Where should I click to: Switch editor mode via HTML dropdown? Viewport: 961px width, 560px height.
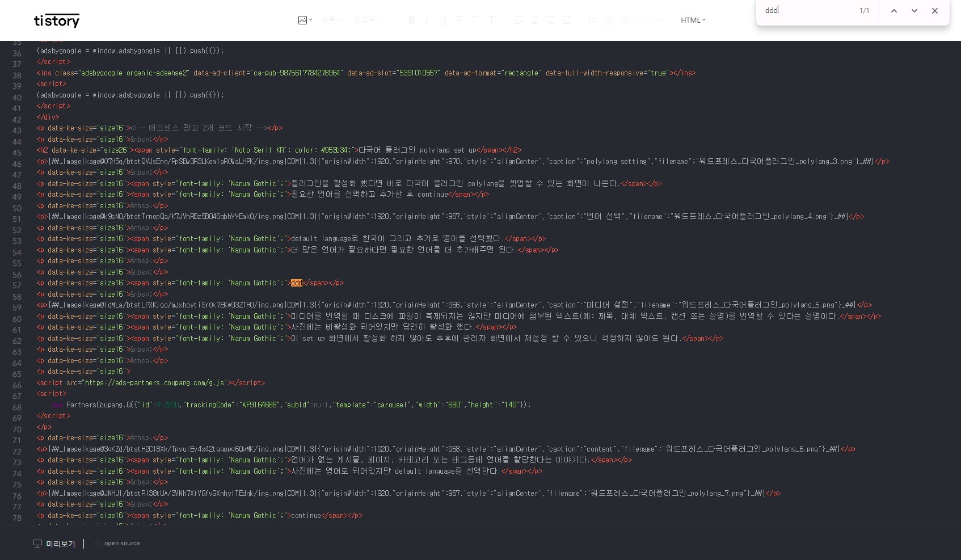(x=693, y=20)
